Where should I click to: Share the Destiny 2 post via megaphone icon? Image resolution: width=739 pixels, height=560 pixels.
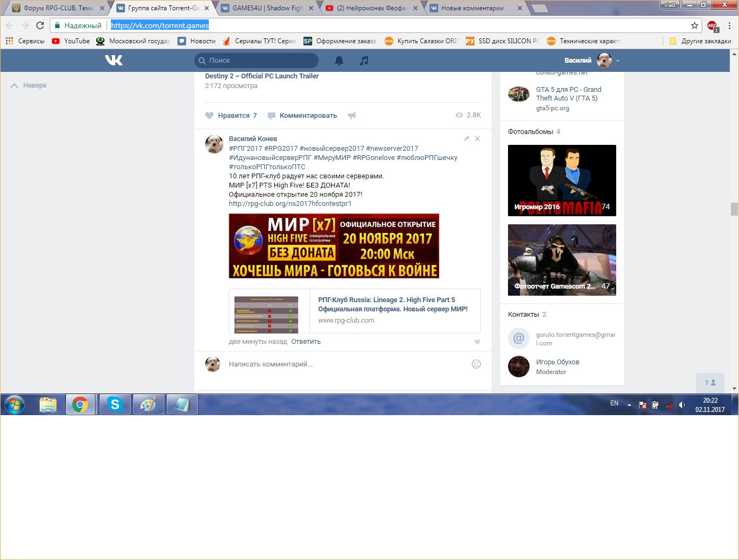[x=352, y=115]
